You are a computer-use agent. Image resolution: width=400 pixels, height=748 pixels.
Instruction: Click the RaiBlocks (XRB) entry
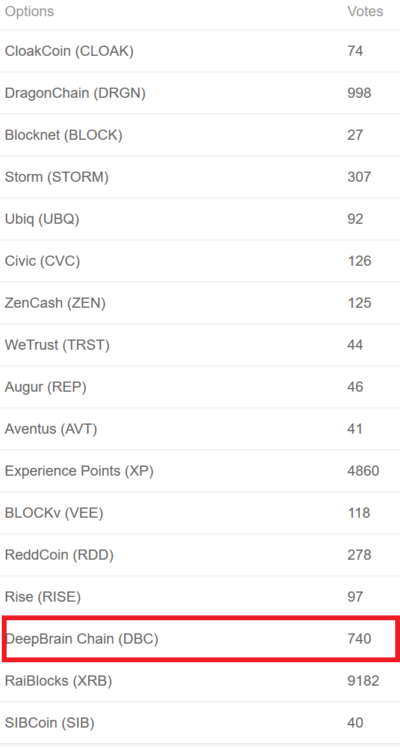[x=200, y=681]
